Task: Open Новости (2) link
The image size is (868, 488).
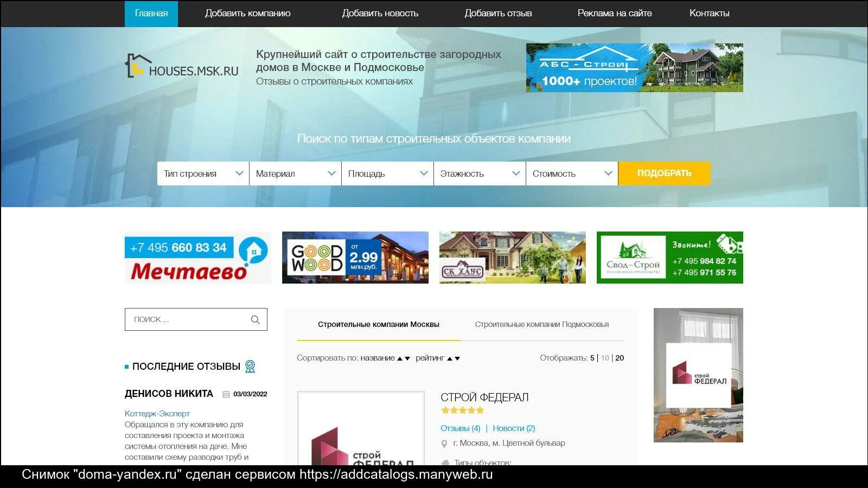Action: coord(514,428)
